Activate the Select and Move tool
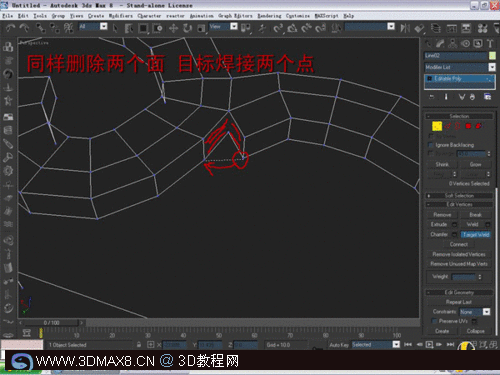 pyautogui.click(x=173, y=28)
